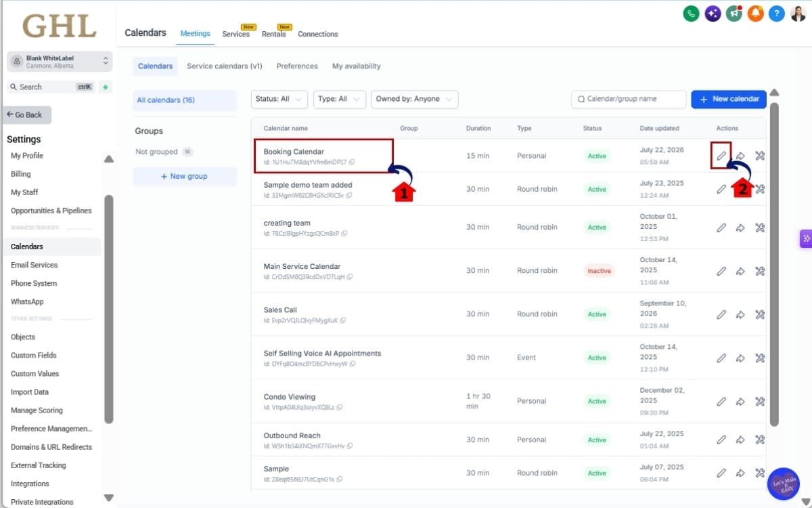Copy the Booking Calendar ID
The height and width of the screenshot is (508, 812).
(352, 163)
